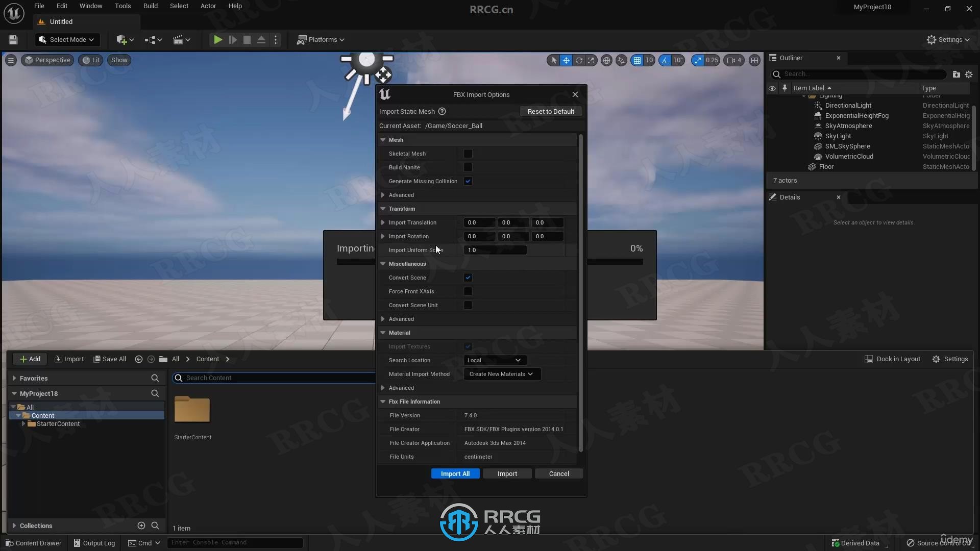The image size is (980, 551).
Task: Open the Content Drawer button
Action: click(x=33, y=543)
